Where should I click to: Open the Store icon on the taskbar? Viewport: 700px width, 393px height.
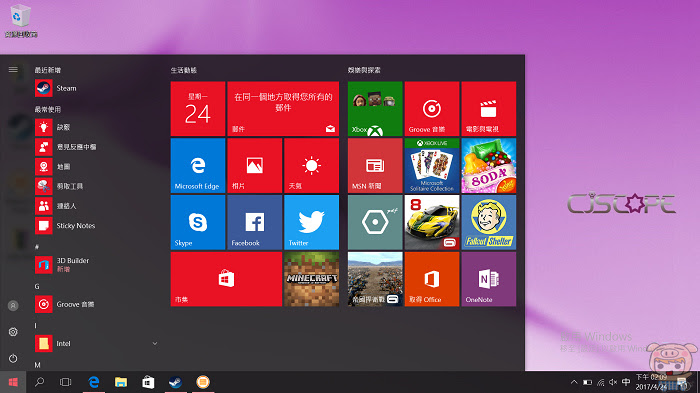click(x=148, y=382)
